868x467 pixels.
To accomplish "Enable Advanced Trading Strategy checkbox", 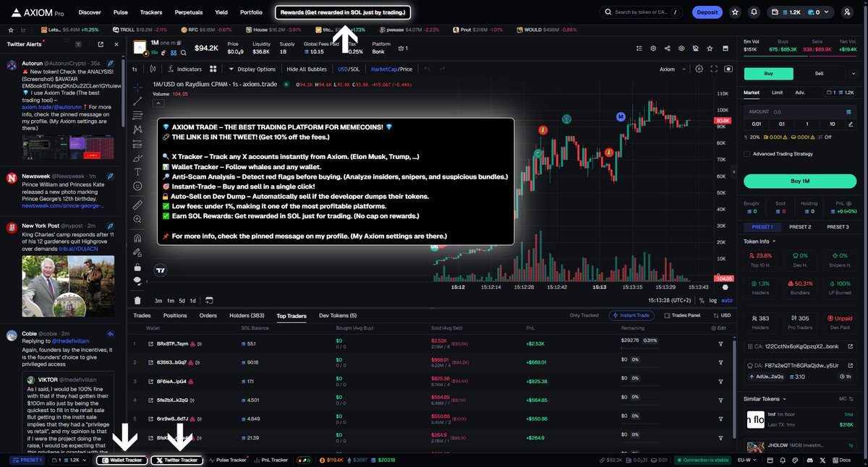I will [747, 153].
